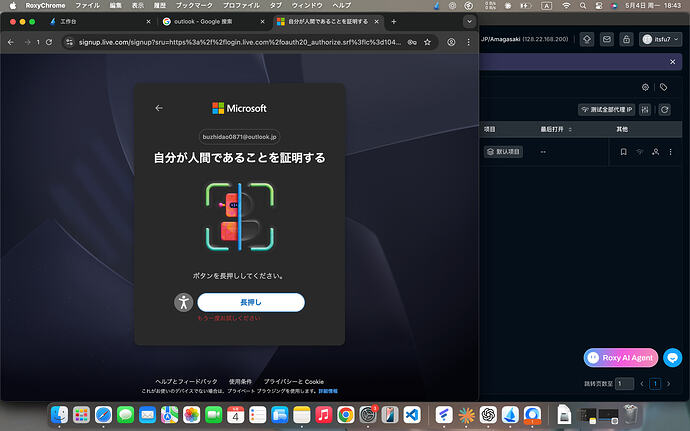The height and width of the screenshot is (431, 690).
Task: Expand the tab search dropdown chevron
Action: [470, 22]
